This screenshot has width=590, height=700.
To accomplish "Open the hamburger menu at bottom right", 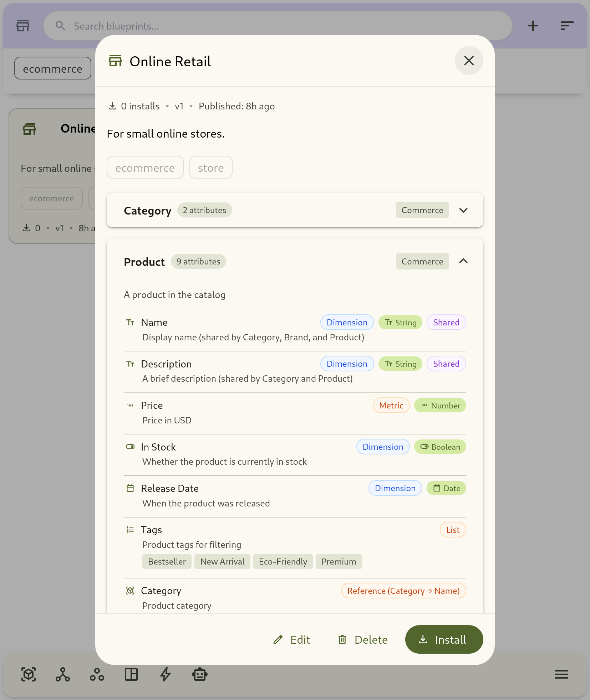I will coord(561,674).
